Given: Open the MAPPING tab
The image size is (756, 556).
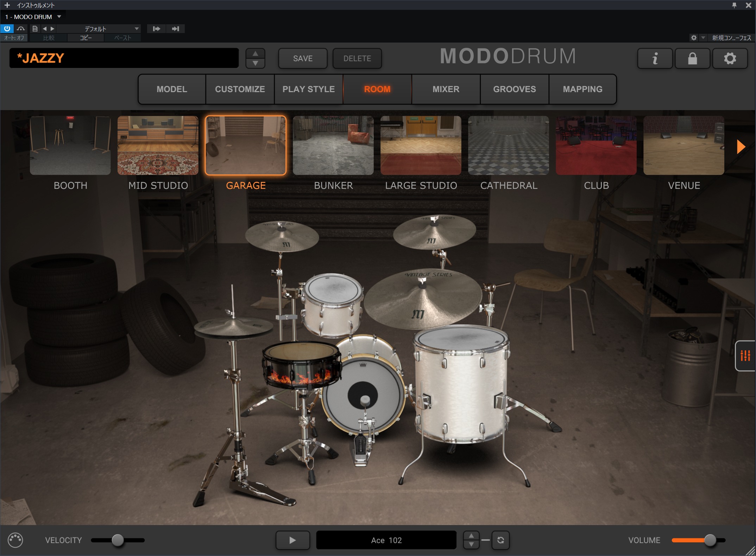Looking at the screenshot, I should click(x=582, y=89).
